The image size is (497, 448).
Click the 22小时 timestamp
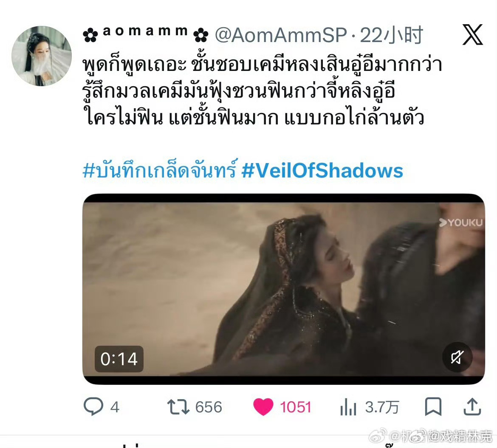[392, 35]
